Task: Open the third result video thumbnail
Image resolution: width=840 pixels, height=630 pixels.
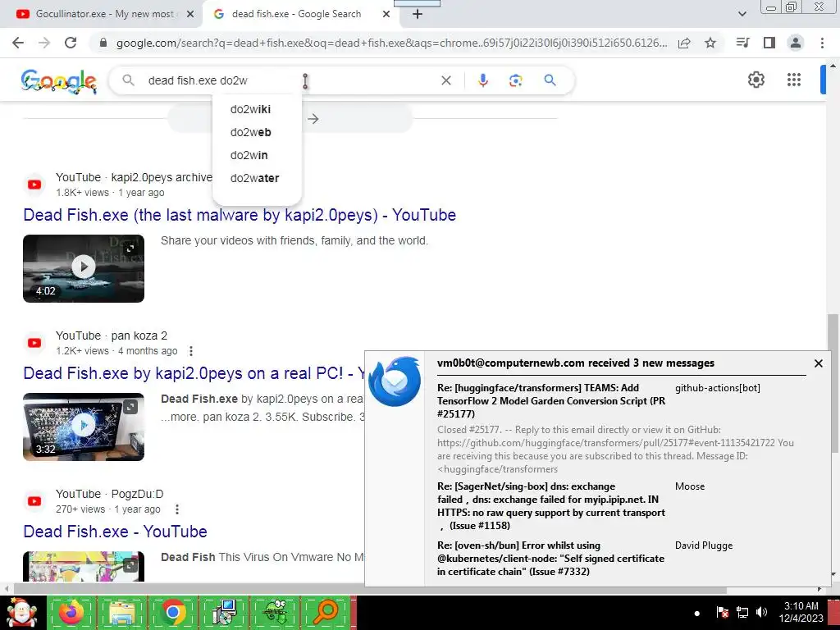Action: [x=84, y=566]
